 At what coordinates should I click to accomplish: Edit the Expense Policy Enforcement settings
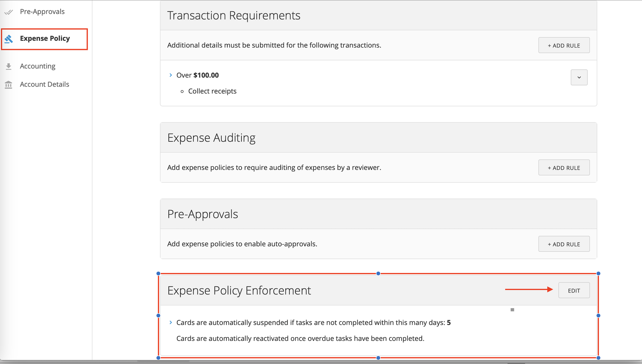574,290
